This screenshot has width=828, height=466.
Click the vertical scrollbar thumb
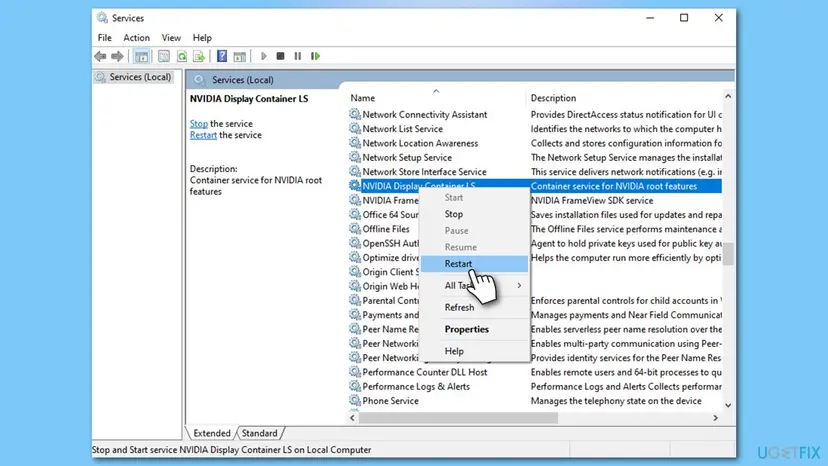click(x=728, y=254)
